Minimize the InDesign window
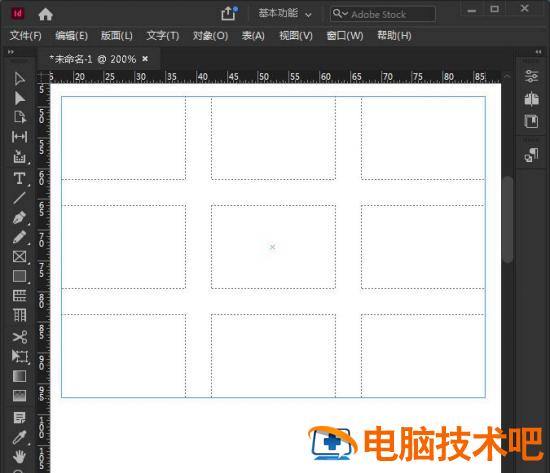Viewport: 550px width, 473px height. click(x=472, y=10)
